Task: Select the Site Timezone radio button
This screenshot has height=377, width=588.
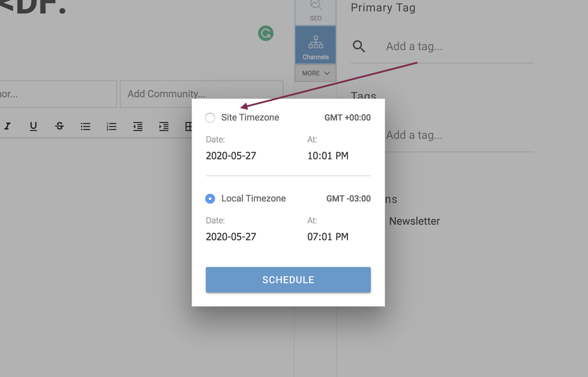Action: coord(210,117)
